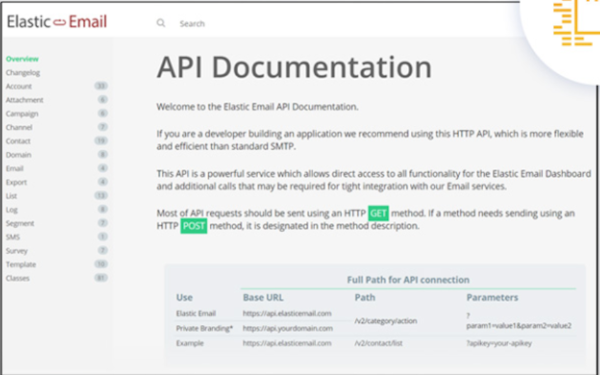
Task: Open the Log section in sidebar
Action: click(11, 210)
